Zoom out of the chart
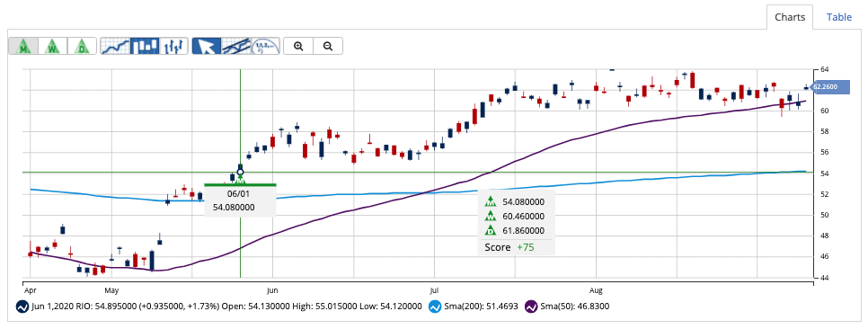Image resolution: width=868 pixels, height=329 pixels. [328, 46]
